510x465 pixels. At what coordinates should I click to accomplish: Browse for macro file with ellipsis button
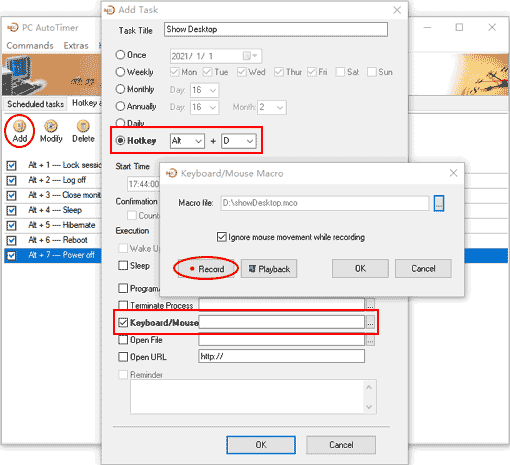pos(439,203)
